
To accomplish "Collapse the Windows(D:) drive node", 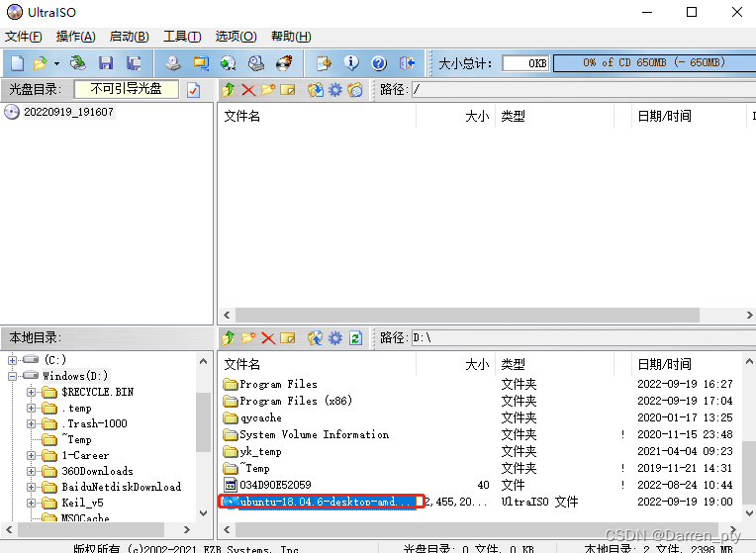I will point(13,376).
